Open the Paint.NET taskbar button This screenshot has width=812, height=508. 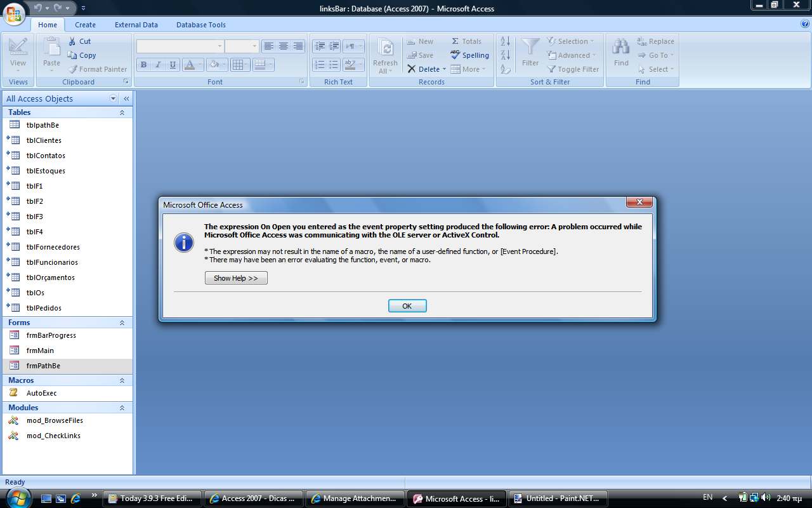point(558,498)
